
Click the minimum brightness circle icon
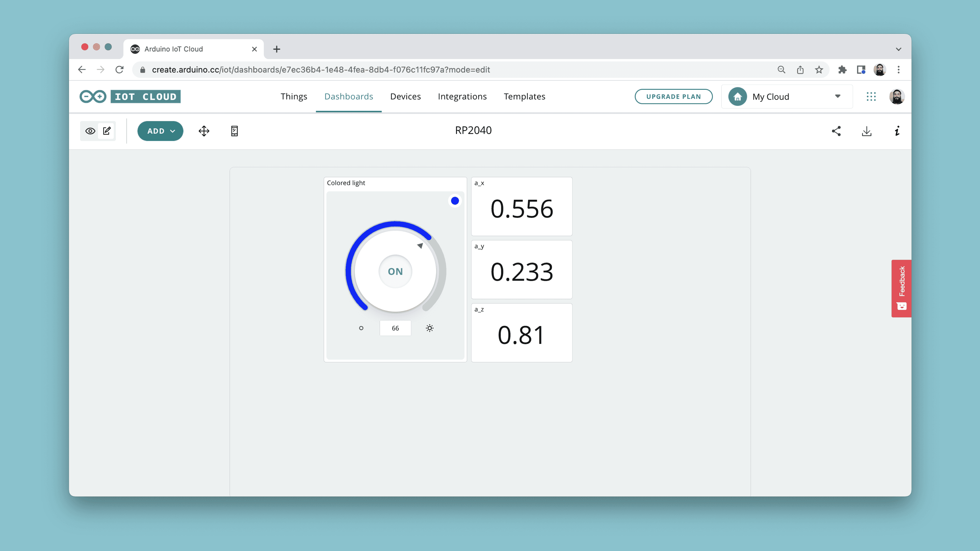pyautogui.click(x=361, y=328)
